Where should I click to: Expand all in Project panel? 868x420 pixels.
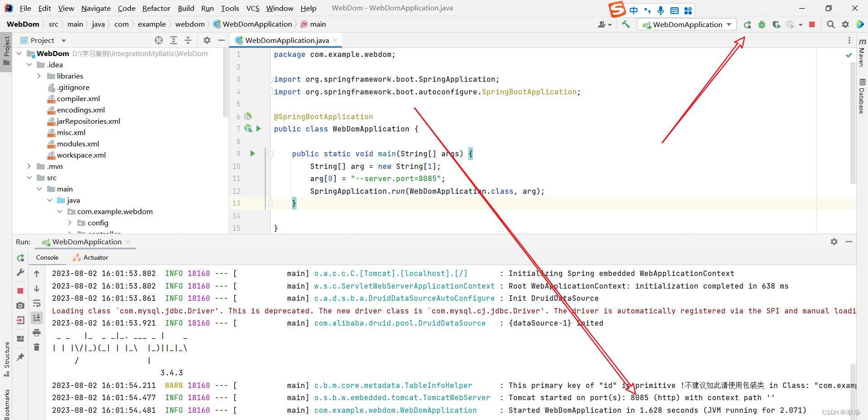(174, 40)
